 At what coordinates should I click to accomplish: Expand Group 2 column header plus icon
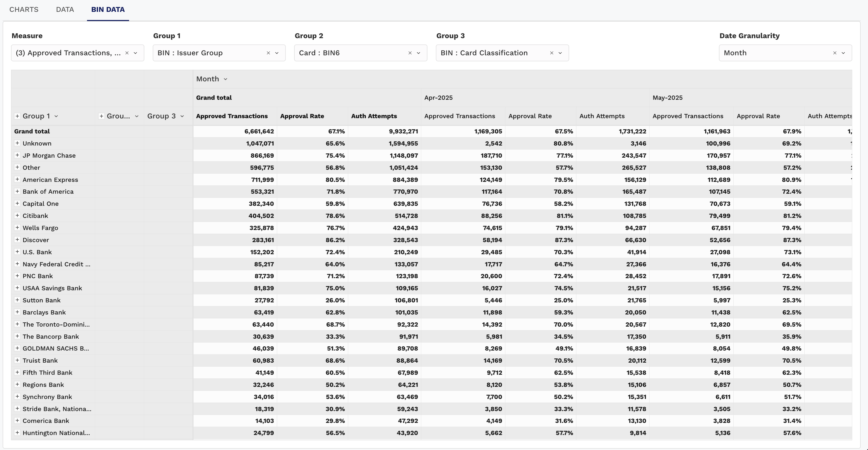pyautogui.click(x=101, y=116)
